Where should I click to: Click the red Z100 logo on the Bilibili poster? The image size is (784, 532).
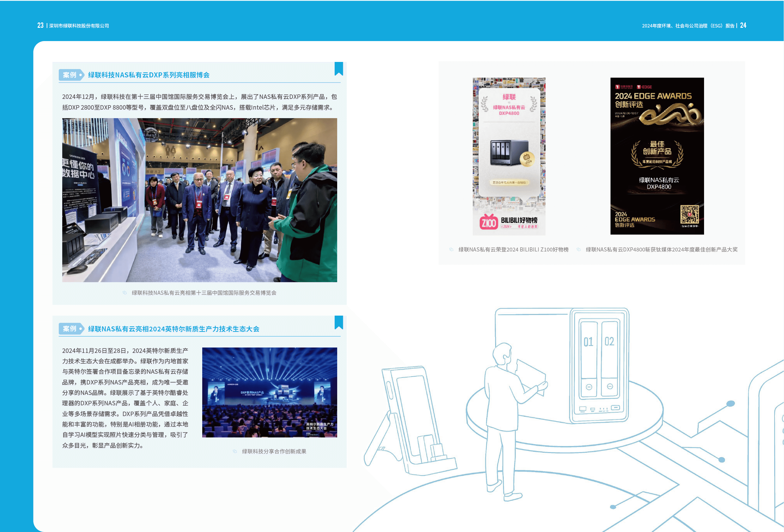pos(489,222)
